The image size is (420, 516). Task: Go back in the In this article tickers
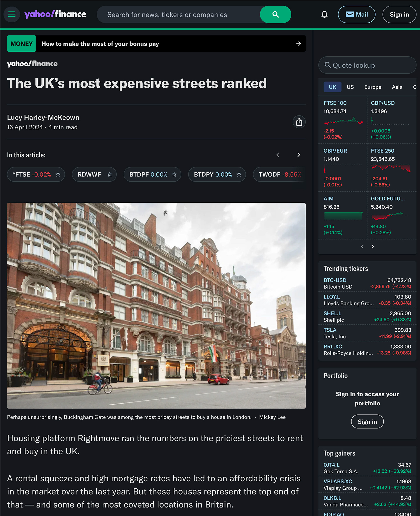pyautogui.click(x=278, y=155)
